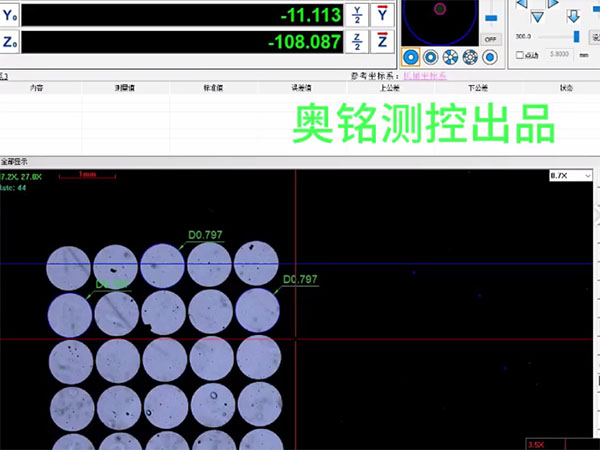Image resolution: width=600 pixels, height=450 pixels.
Task: Click the D0.797 label at top circle
Action: coord(205,235)
